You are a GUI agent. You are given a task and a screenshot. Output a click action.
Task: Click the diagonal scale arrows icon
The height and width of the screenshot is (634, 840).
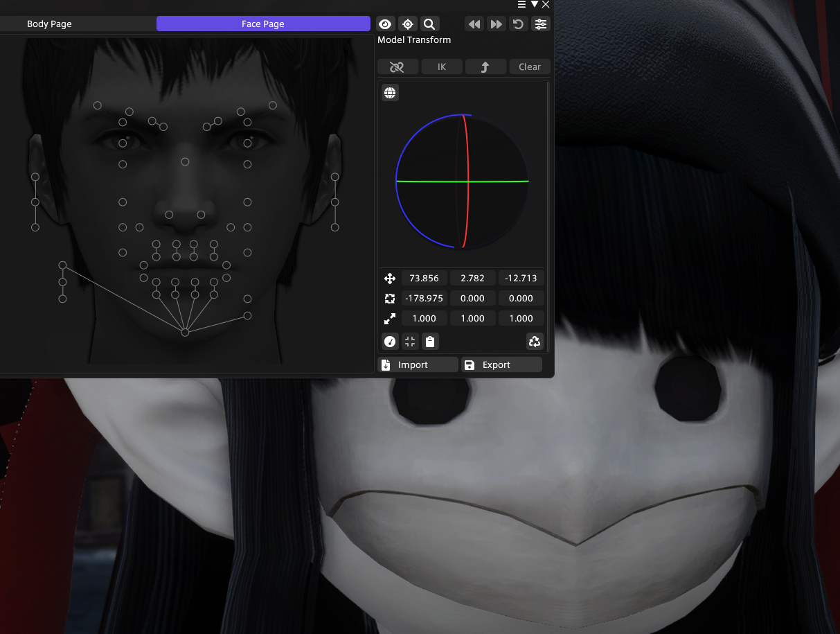coord(390,319)
